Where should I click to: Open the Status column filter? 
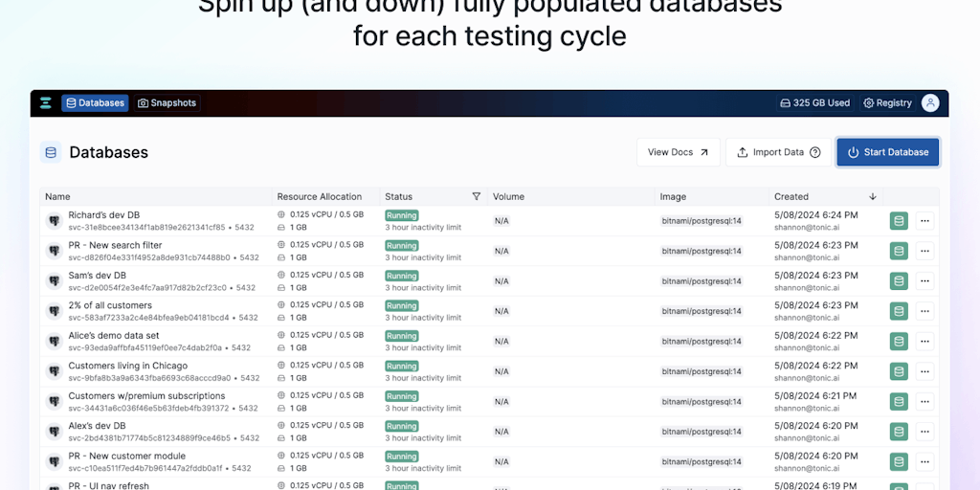(x=477, y=196)
